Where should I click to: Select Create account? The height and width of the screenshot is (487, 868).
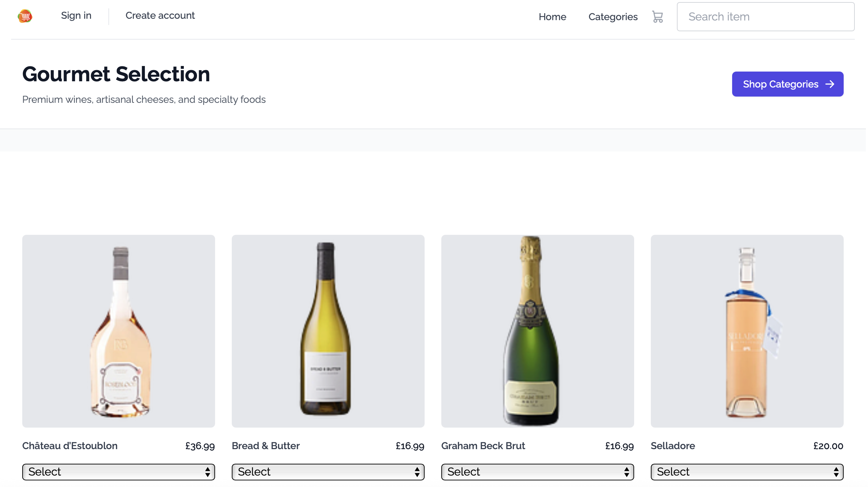(160, 15)
